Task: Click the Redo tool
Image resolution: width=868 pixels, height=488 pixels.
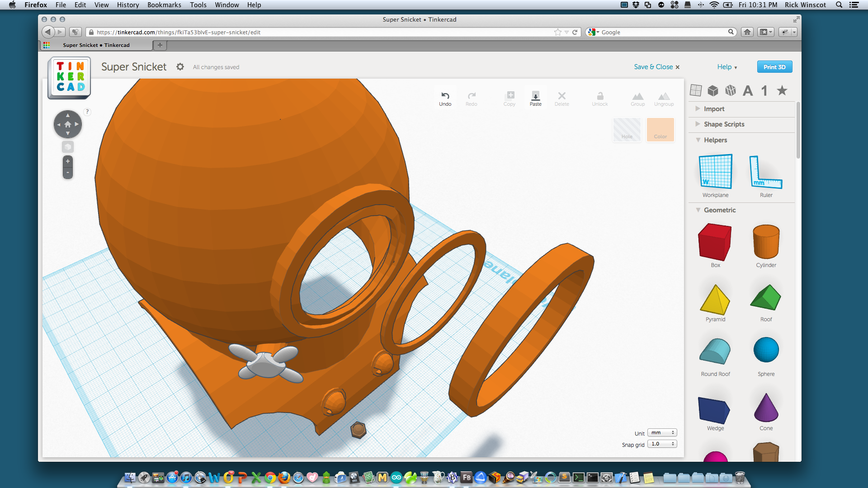Action: (471, 99)
